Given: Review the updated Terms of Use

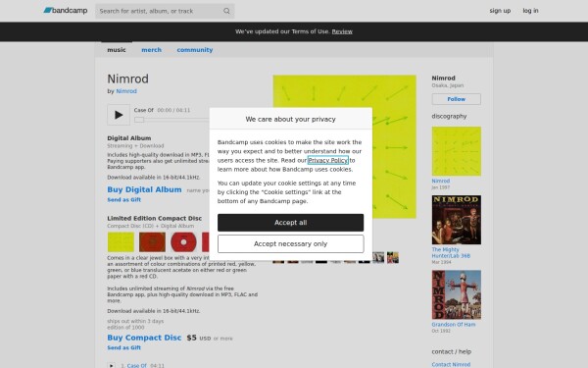Looking at the screenshot, I should pos(342,31).
